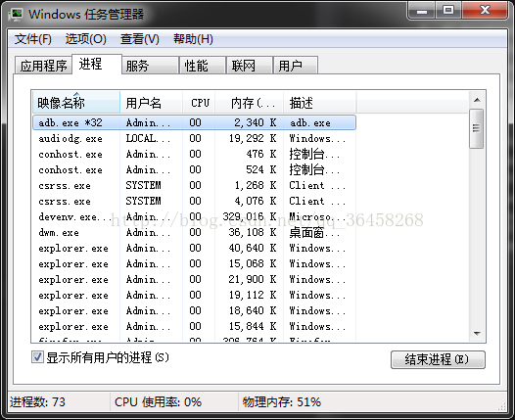Click the process list scrollbar thumb
The height and width of the screenshot is (420, 515).
477,128
